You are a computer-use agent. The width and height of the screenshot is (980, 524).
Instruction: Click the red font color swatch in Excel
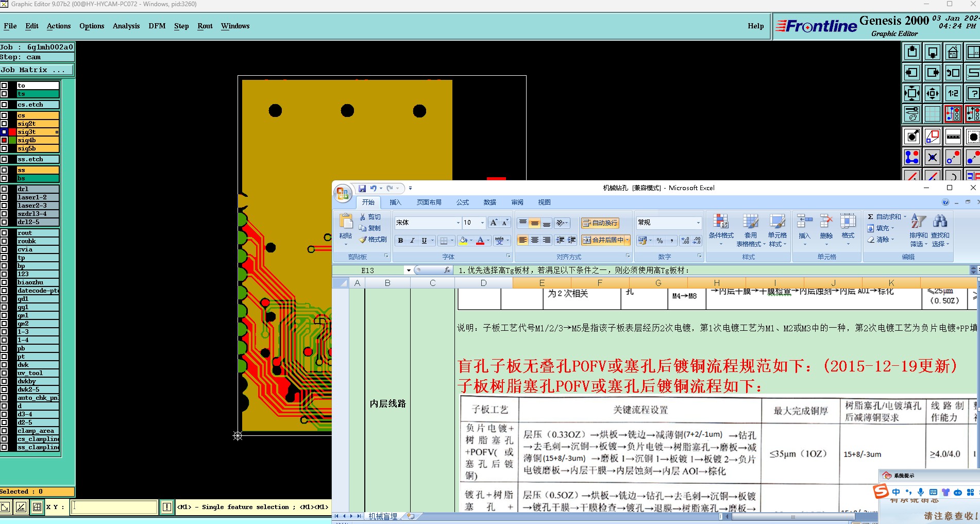[x=480, y=241]
